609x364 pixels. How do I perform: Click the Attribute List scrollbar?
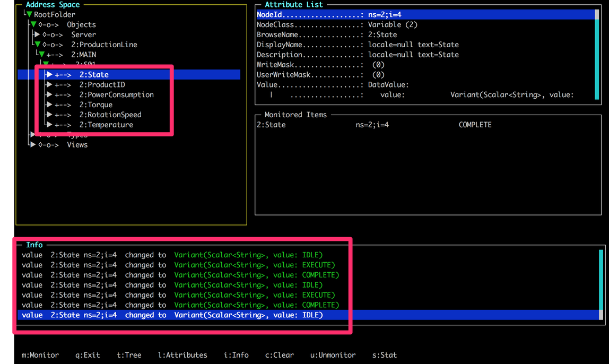[x=597, y=53]
